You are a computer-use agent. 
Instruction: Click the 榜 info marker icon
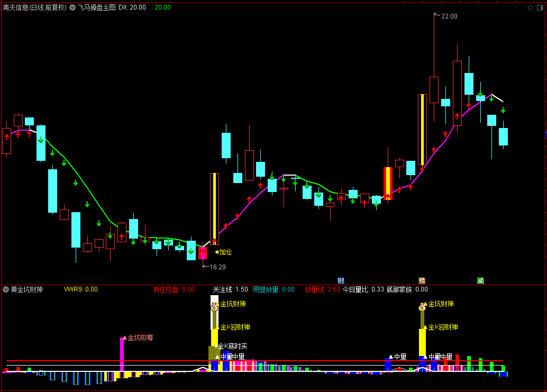coord(422,281)
